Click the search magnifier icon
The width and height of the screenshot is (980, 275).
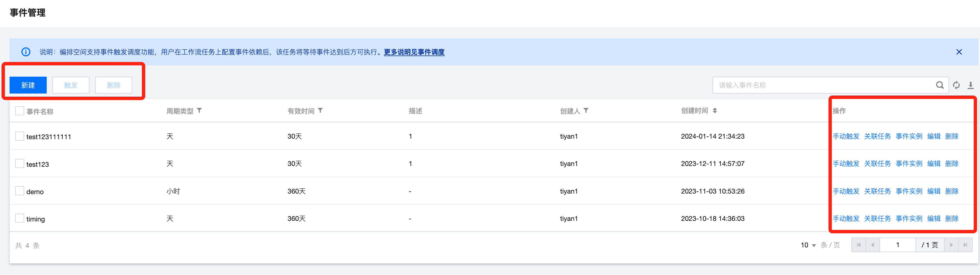pyautogui.click(x=940, y=85)
